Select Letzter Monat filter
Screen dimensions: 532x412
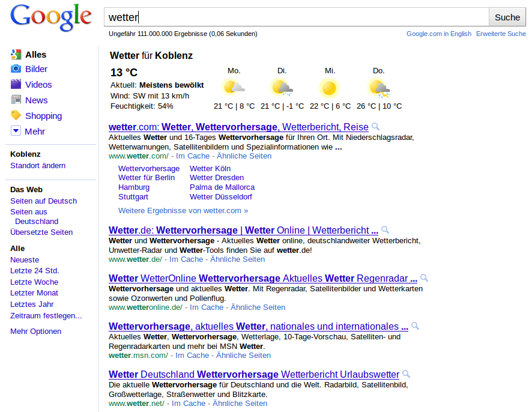(34, 293)
